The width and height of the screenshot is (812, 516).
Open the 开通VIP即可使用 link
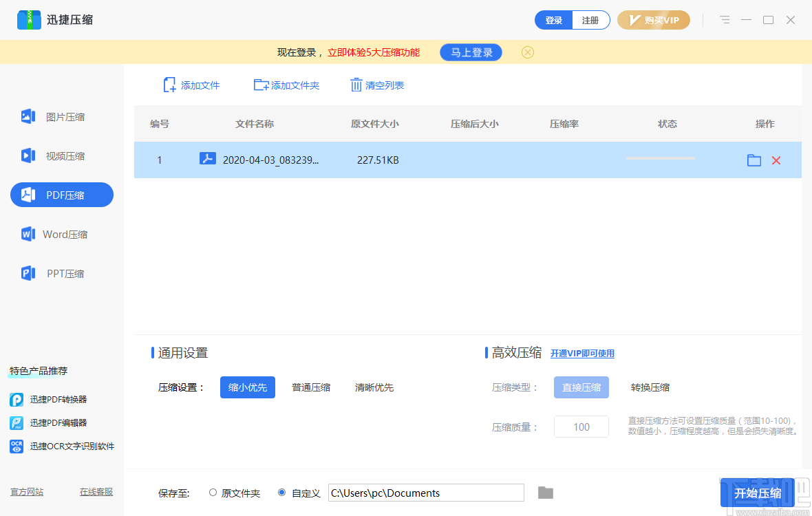tap(582, 352)
